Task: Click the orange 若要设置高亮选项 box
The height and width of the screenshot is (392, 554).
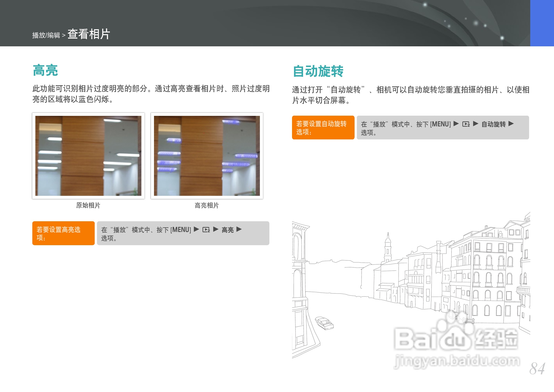Action: point(63,233)
